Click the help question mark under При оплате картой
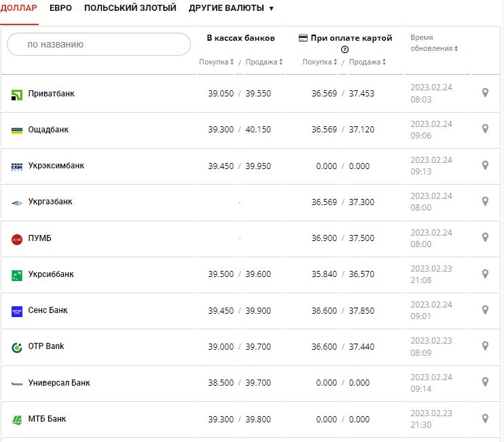Image resolution: width=504 pixels, height=442 pixels. point(344,50)
